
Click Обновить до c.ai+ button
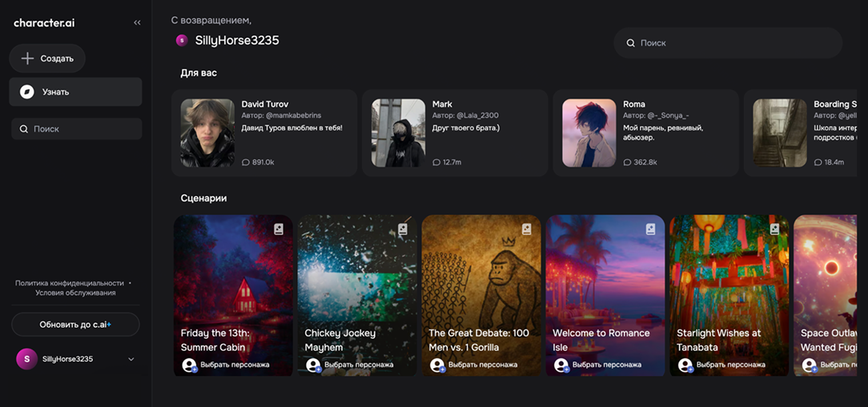[x=75, y=325]
